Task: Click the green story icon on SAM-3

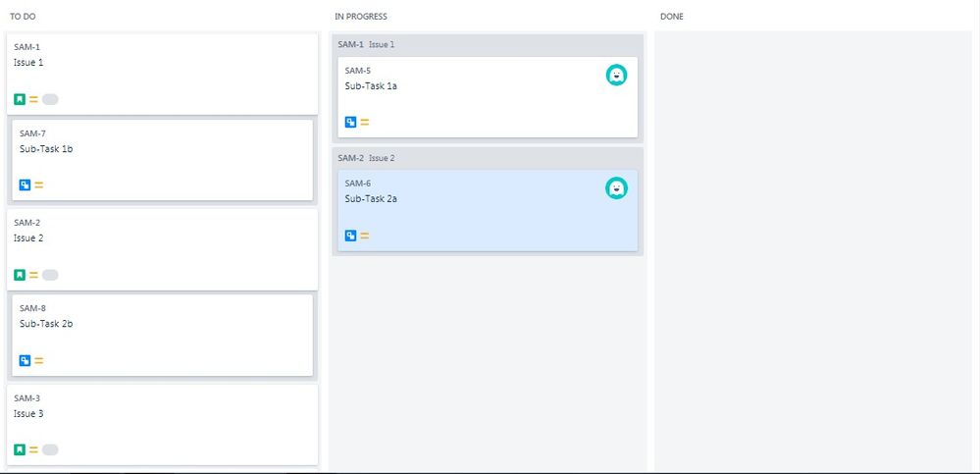Action: click(20, 449)
